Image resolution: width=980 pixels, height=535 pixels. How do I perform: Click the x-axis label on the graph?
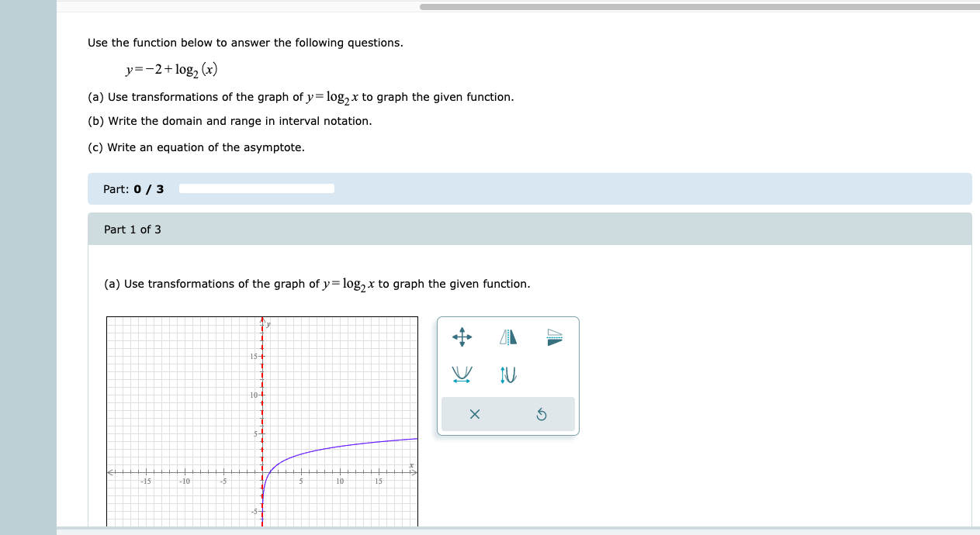(x=412, y=464)
